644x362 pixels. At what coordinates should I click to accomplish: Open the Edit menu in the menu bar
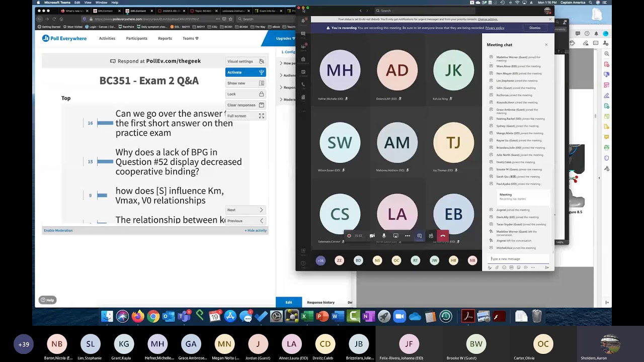pyautogui.click(x=77, y=3)
